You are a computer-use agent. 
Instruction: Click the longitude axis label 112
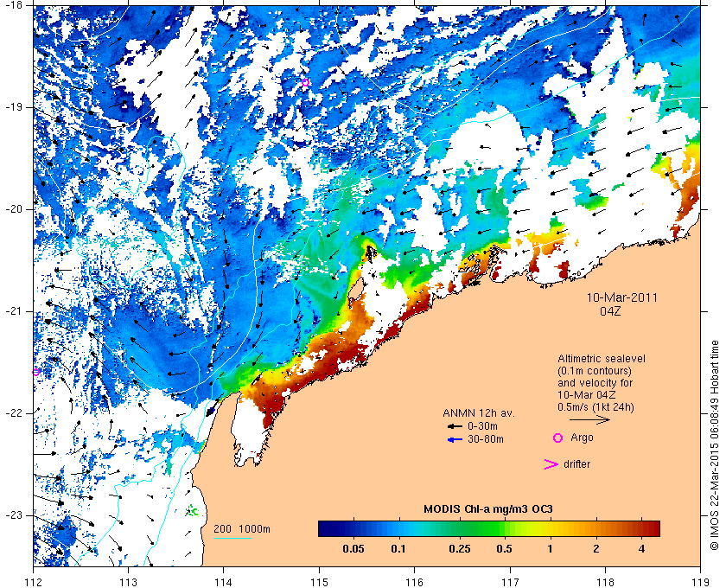point(33,582)
